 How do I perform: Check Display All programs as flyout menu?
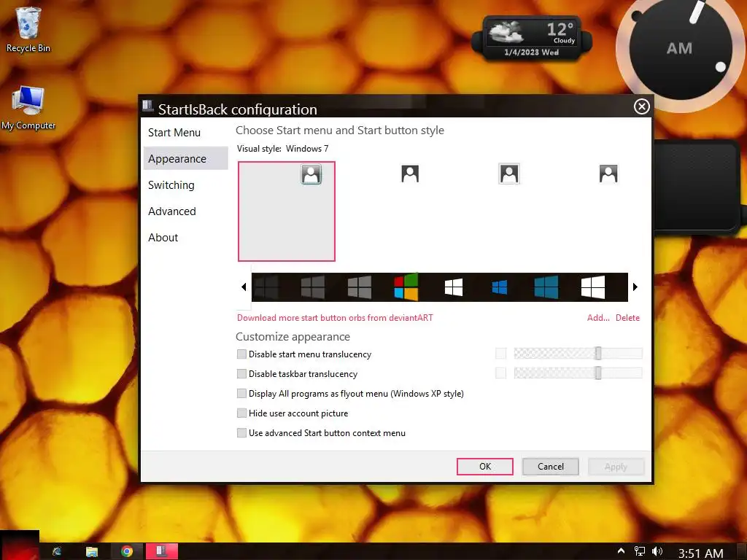coord(242,393)
